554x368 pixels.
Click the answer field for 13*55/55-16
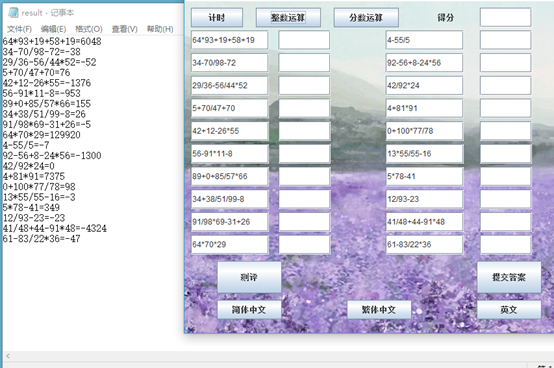coord(505,154)
